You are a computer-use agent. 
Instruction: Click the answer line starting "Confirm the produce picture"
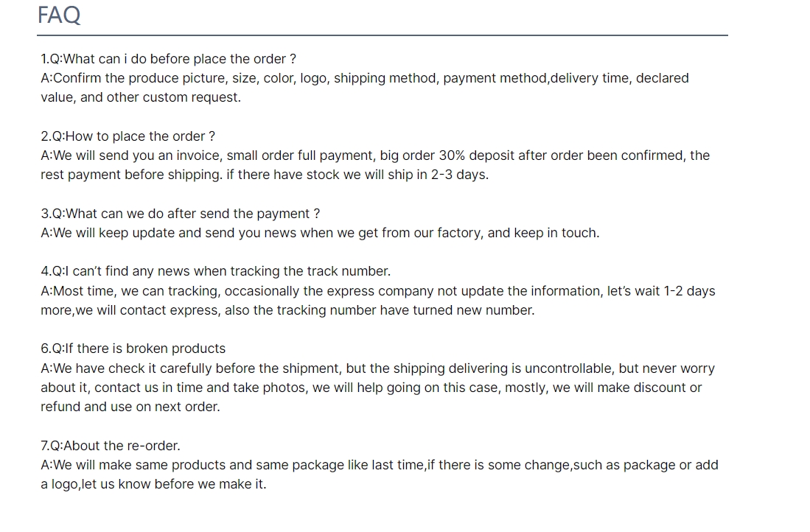(364, 78)
